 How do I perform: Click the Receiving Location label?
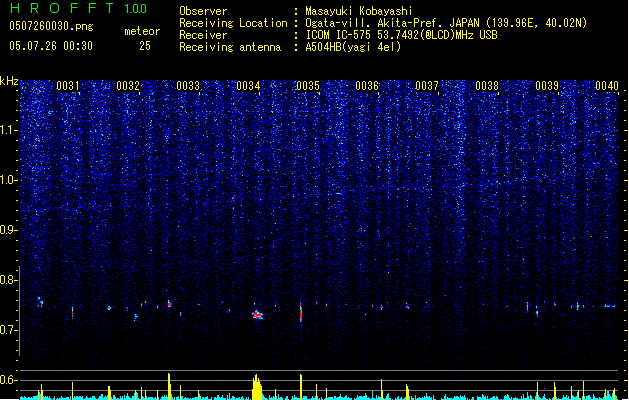tap(233, 23)
